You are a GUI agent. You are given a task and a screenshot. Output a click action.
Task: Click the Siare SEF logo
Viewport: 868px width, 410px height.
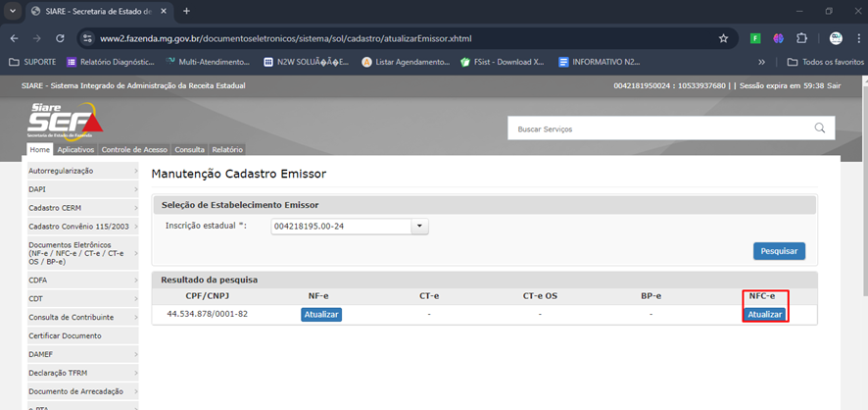[65, 121]
